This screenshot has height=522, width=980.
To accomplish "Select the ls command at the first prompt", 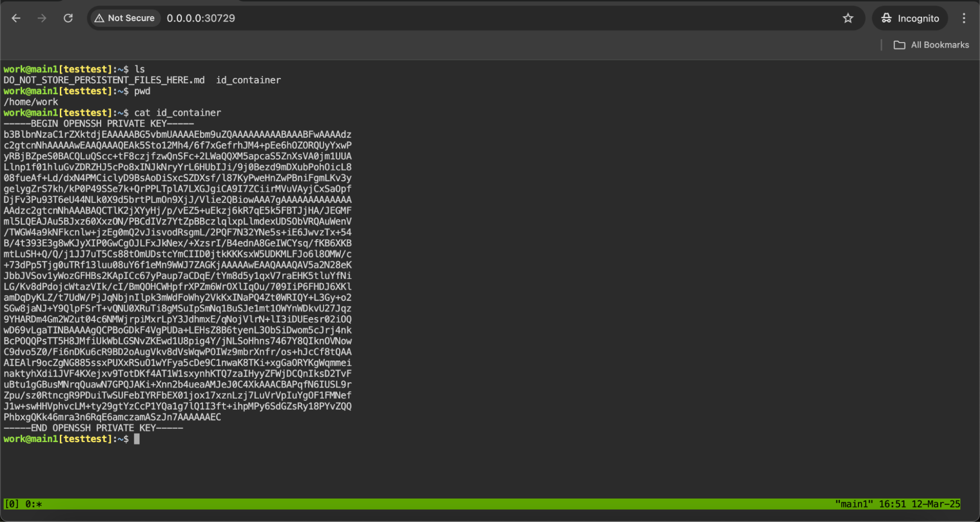I will point(140,69).
